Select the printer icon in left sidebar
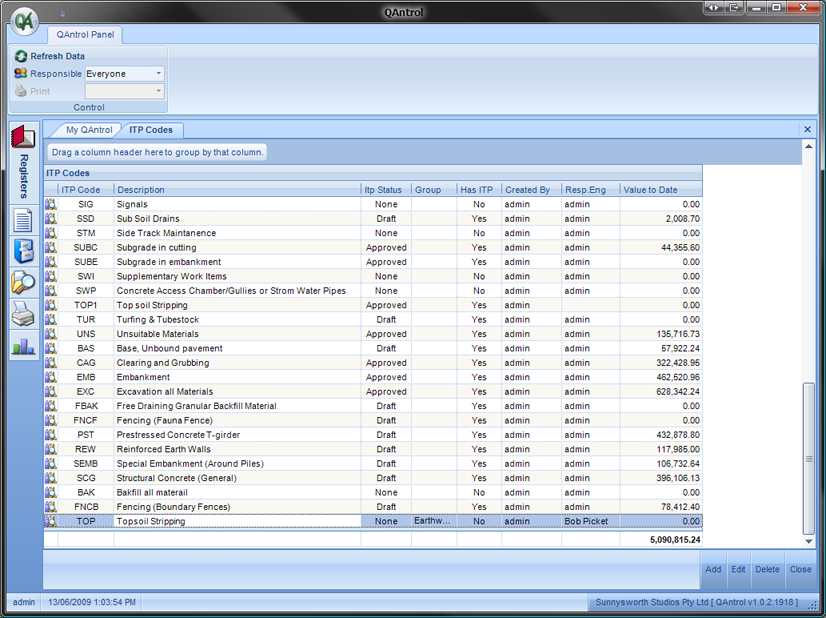This screenshot has height=618, width=826. [23, 315]
